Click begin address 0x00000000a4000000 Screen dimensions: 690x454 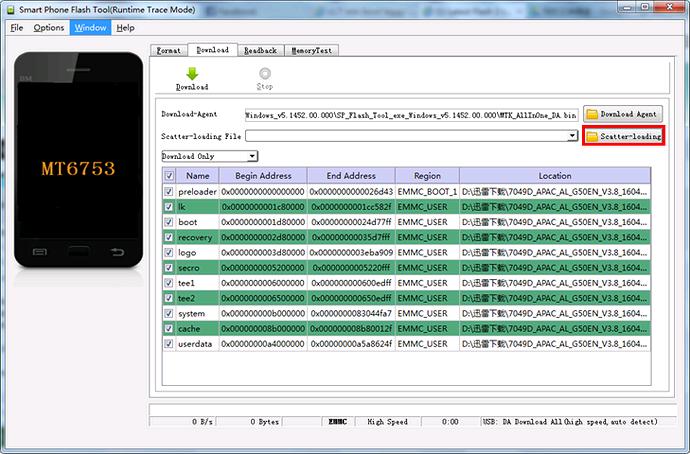point(263,344)
